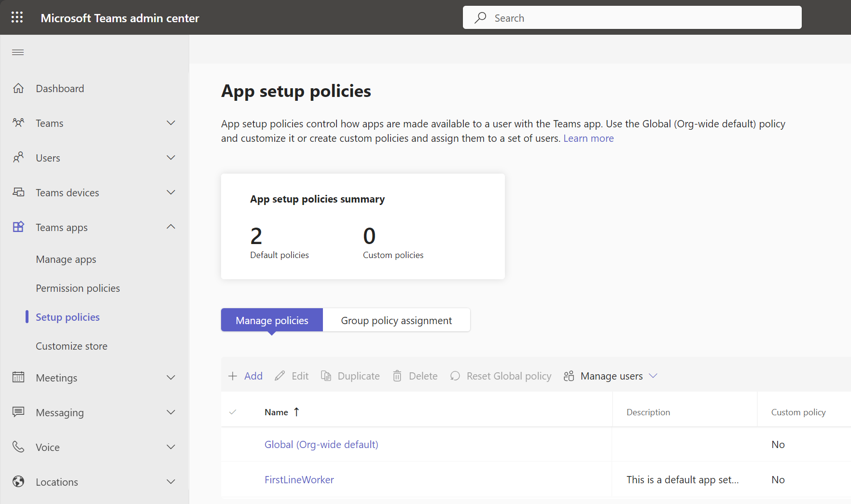This screenshot has width=851, height=504.
Task: Click the Delete trash icon
Action: (x=397, y=376)
